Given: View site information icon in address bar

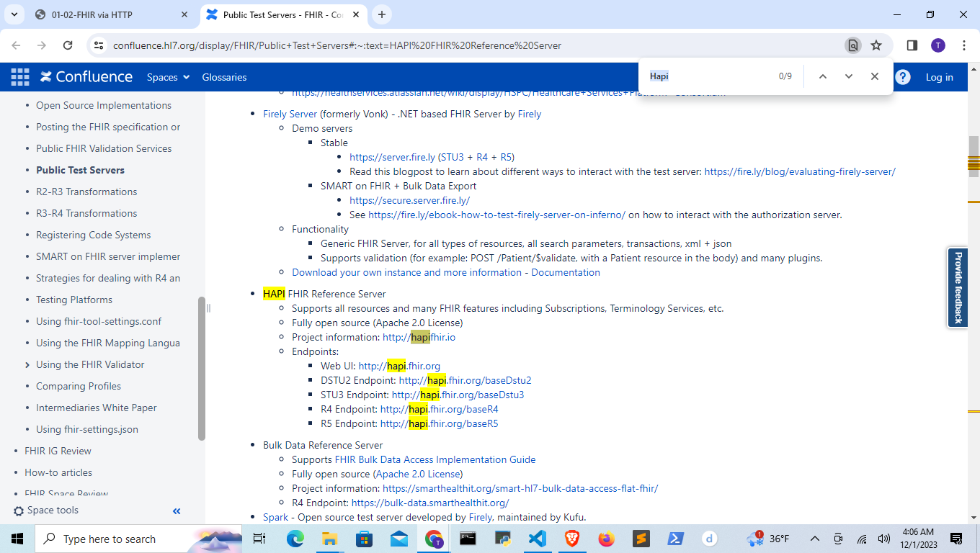Looking at the screenshot, I should [x=99, y=45].
